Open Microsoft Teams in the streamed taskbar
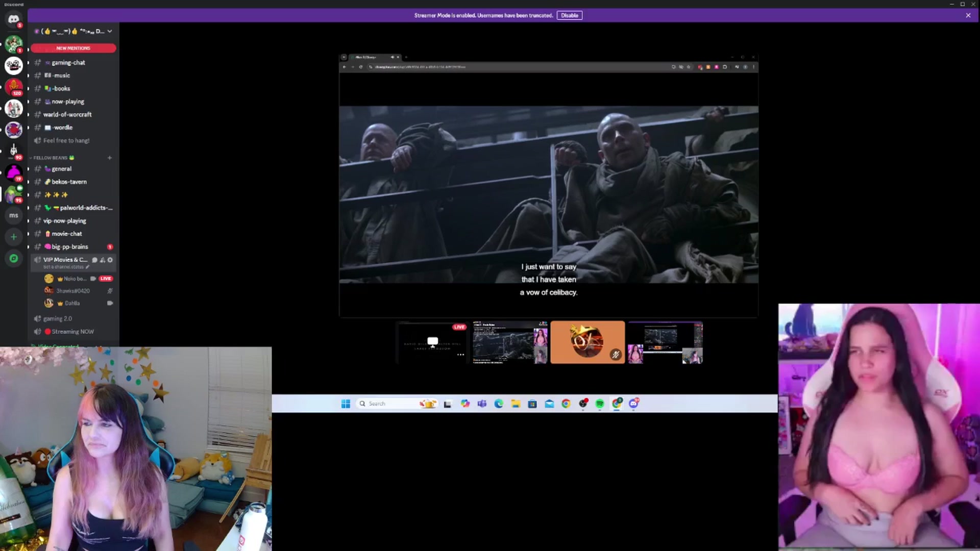The height and width of the screenshot is (551, 980). coord(482,404)
